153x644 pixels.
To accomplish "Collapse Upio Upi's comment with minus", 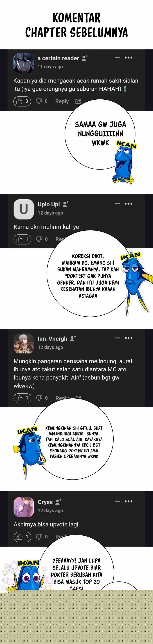I will pos(117,204).
